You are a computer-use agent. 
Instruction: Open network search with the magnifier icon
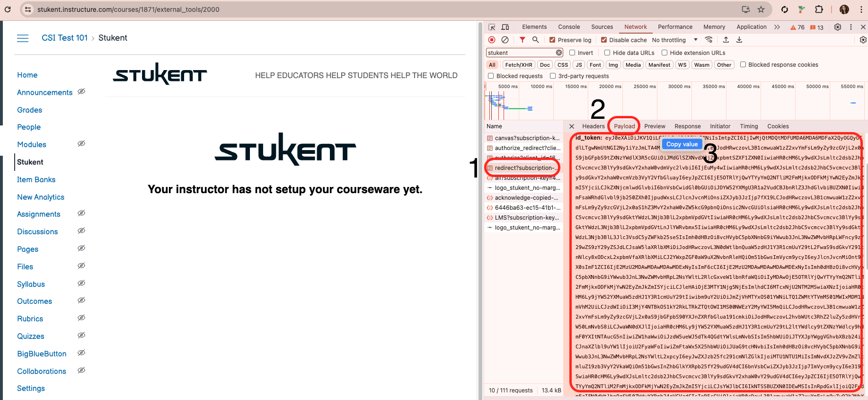535,40
